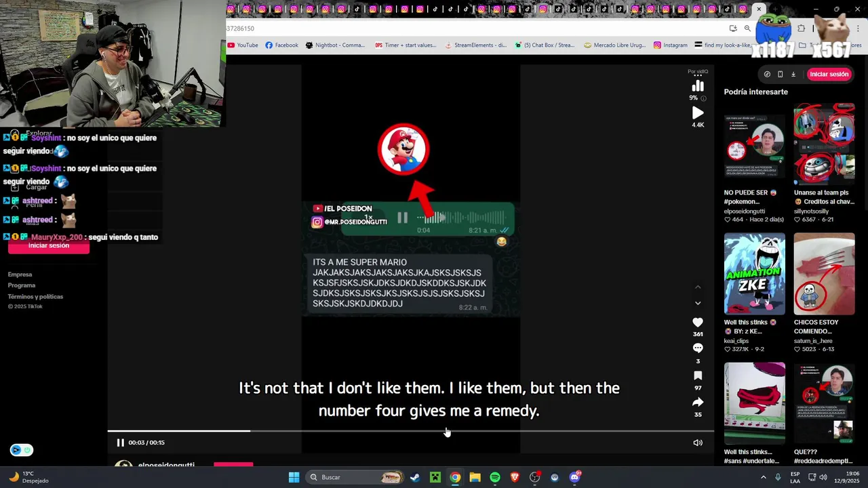Open the ANIMATION ZKE video thumbnail

[x=754, y=274]
